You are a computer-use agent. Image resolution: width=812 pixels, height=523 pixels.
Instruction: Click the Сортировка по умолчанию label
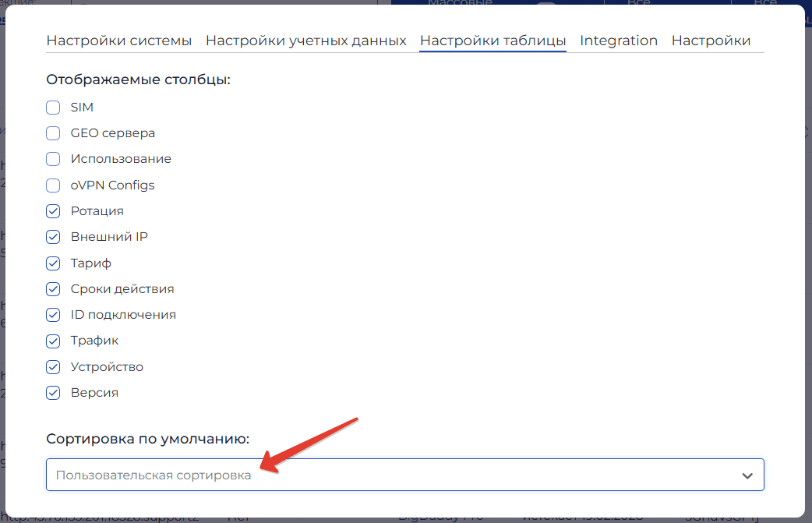(x=147, y=439)
